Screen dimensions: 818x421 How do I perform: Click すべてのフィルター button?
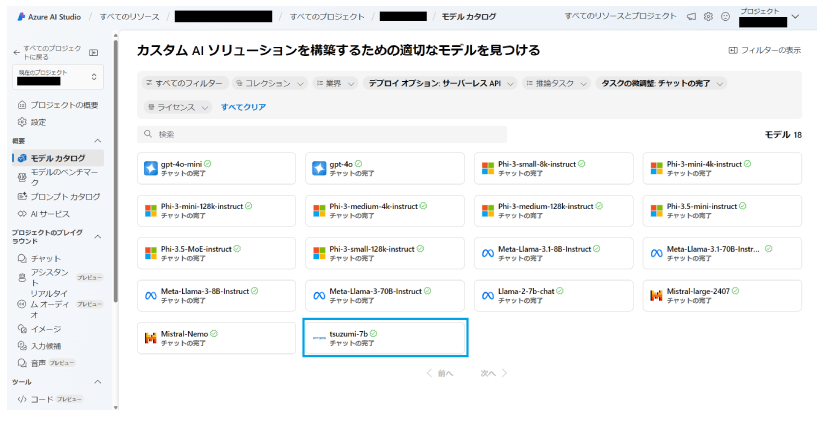(185, 83)
